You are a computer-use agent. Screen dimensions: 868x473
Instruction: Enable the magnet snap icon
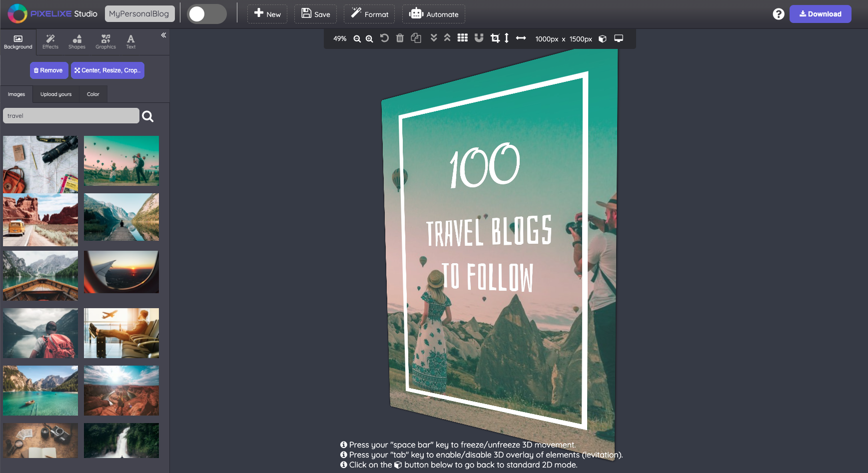click(479, 38)
